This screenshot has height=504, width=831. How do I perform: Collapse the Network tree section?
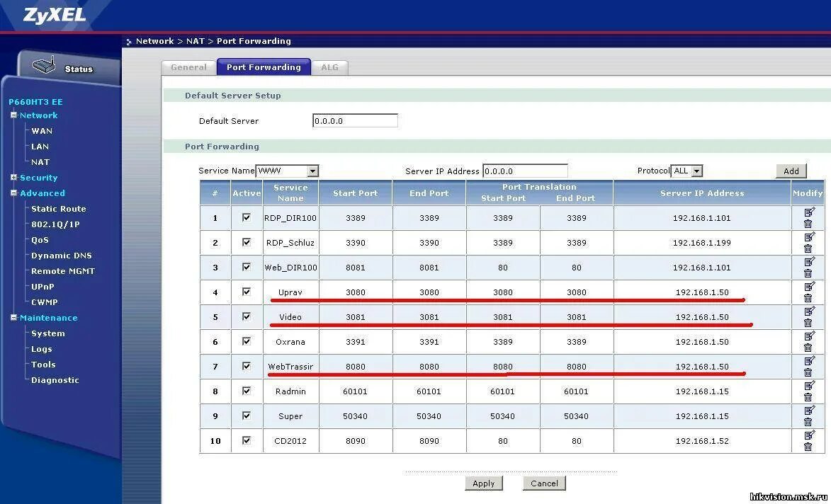(13, 115)
